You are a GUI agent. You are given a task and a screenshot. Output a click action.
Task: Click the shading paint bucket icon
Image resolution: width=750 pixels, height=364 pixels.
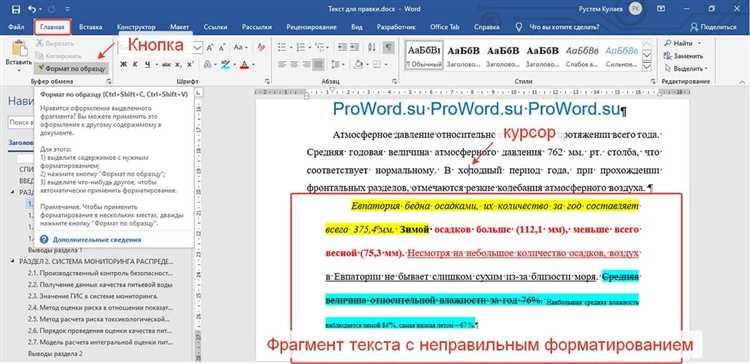[x=359, y=65]
